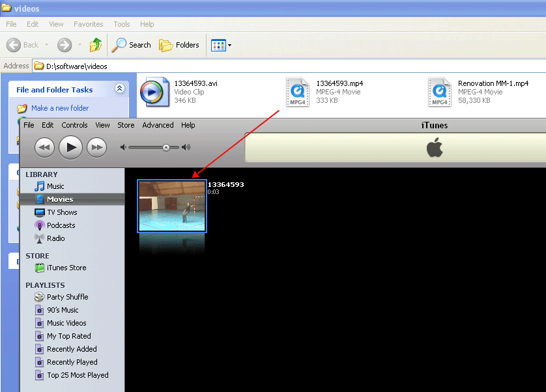Open the iTunes File menu
The image size is (546, 392).
tap(29, 125)
